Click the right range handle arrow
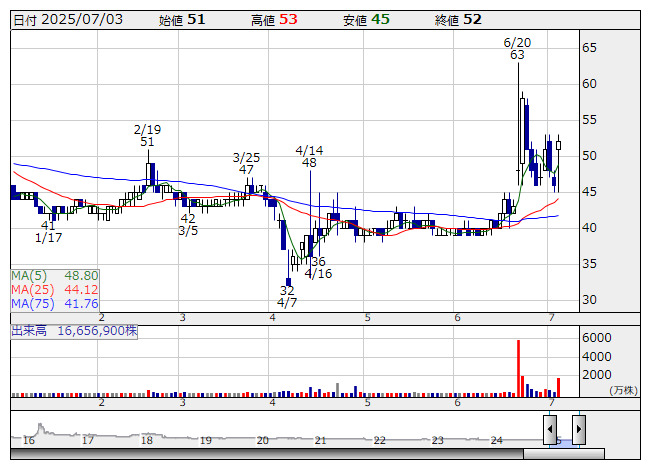 click(x=578, y=429)
